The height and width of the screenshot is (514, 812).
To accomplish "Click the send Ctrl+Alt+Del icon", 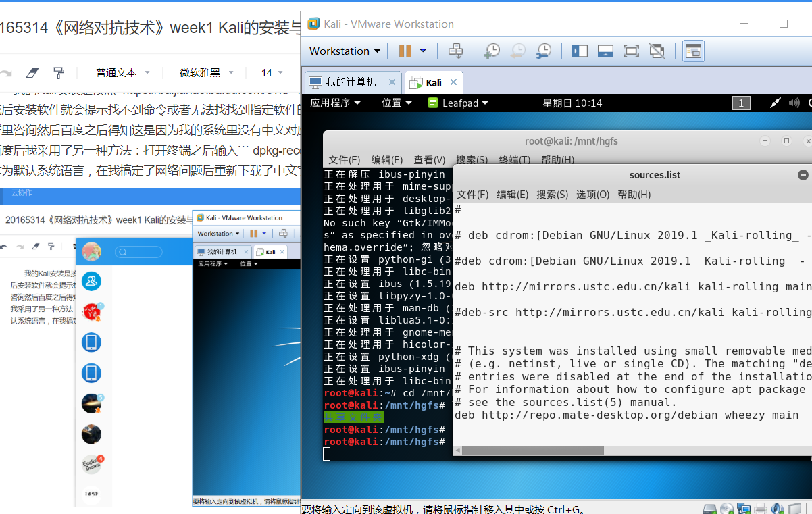I will (456, 51).
